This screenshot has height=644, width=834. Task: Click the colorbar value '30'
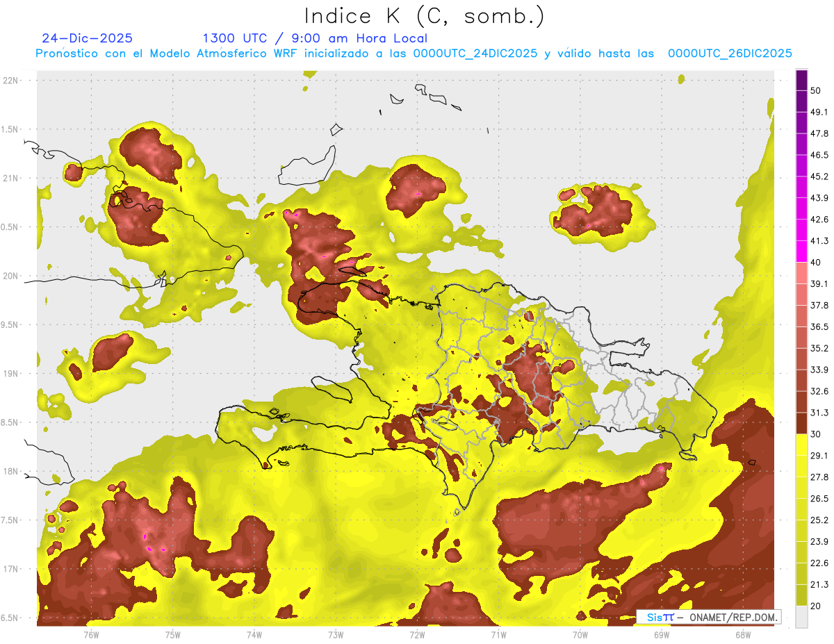point(816,434)
